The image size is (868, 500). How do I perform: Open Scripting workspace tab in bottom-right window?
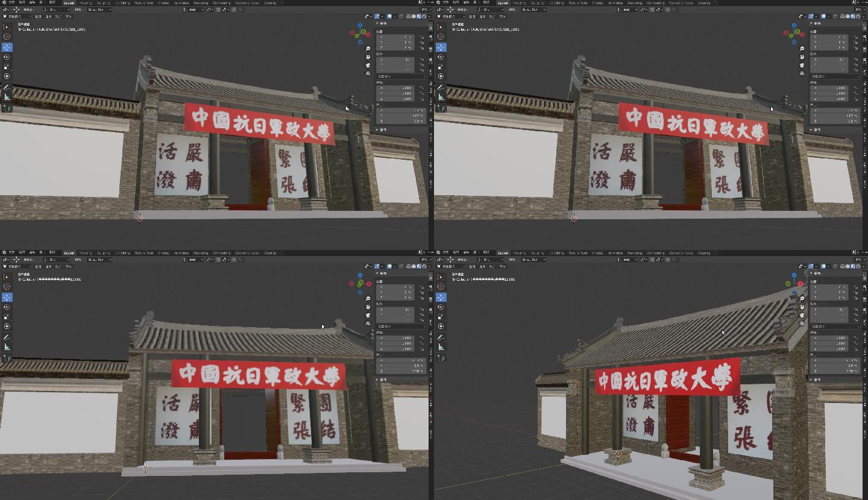pyautogui.click(x=704, y=252)
